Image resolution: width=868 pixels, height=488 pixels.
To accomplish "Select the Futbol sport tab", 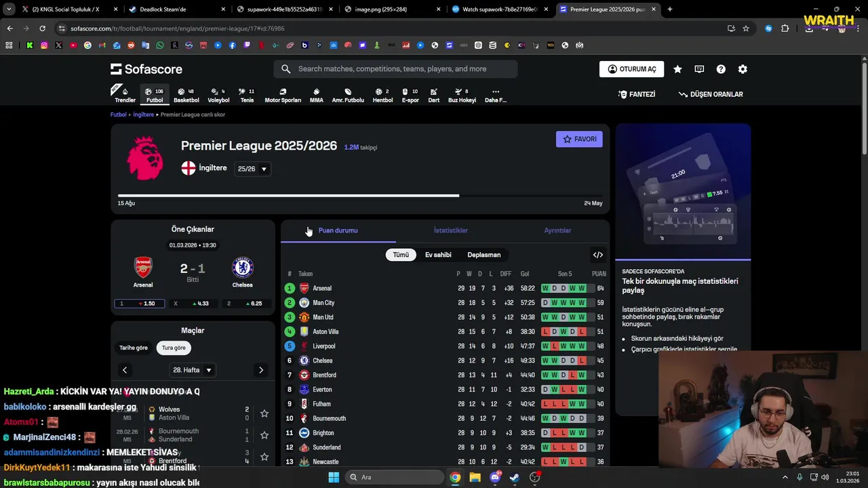I will click(x=155, y=95).
